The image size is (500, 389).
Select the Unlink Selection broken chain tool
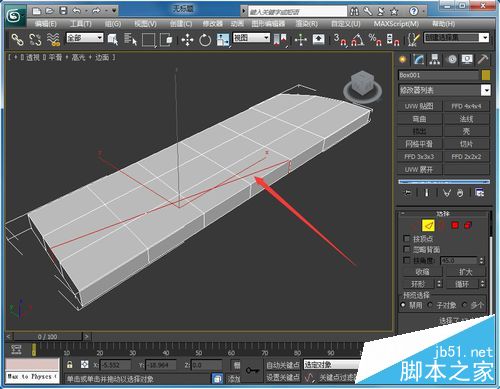[35, 40]
